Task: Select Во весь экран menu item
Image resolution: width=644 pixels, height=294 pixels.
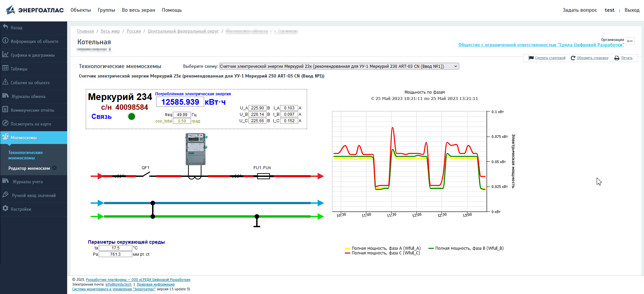Action: pyautogui.click(x=138, y=10)
